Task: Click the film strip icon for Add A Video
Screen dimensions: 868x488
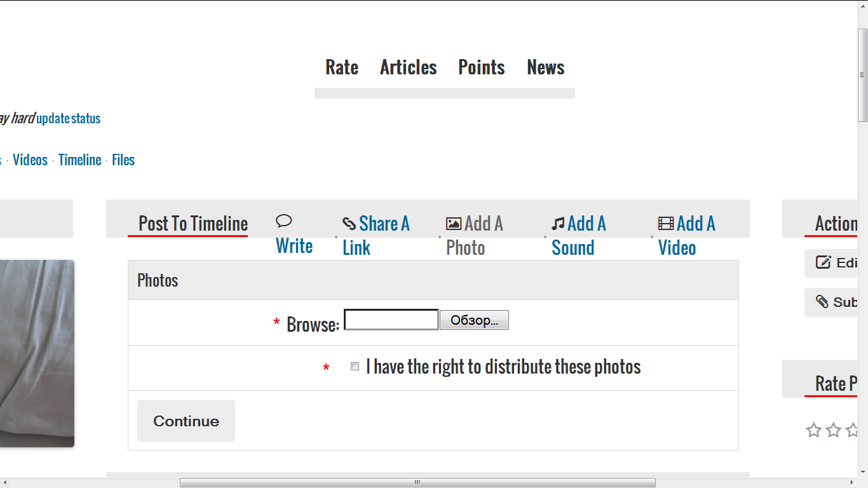Action: [666, 224]
